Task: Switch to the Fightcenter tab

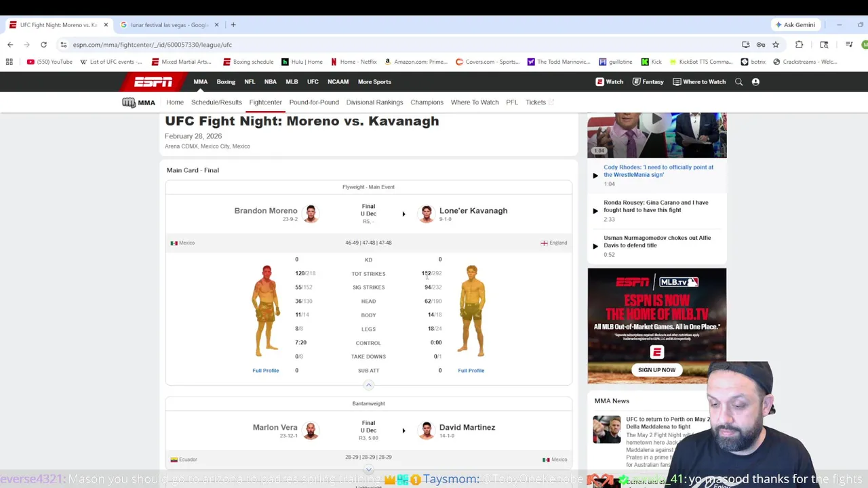Action: coord(265,102)
